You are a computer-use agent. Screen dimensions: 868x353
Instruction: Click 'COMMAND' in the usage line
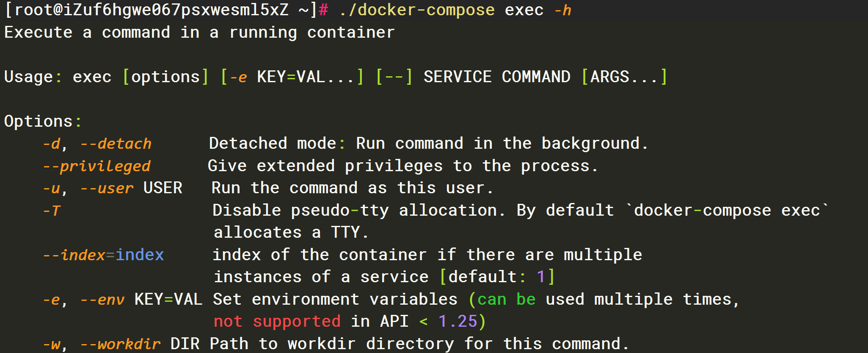coord(536,77)
